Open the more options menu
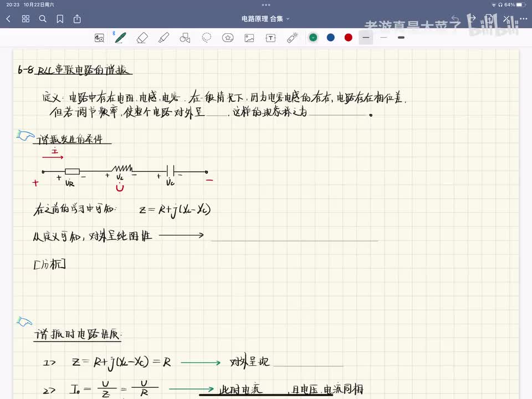The width and height of the screenshot is (532, 399). [x=524, y=19]
